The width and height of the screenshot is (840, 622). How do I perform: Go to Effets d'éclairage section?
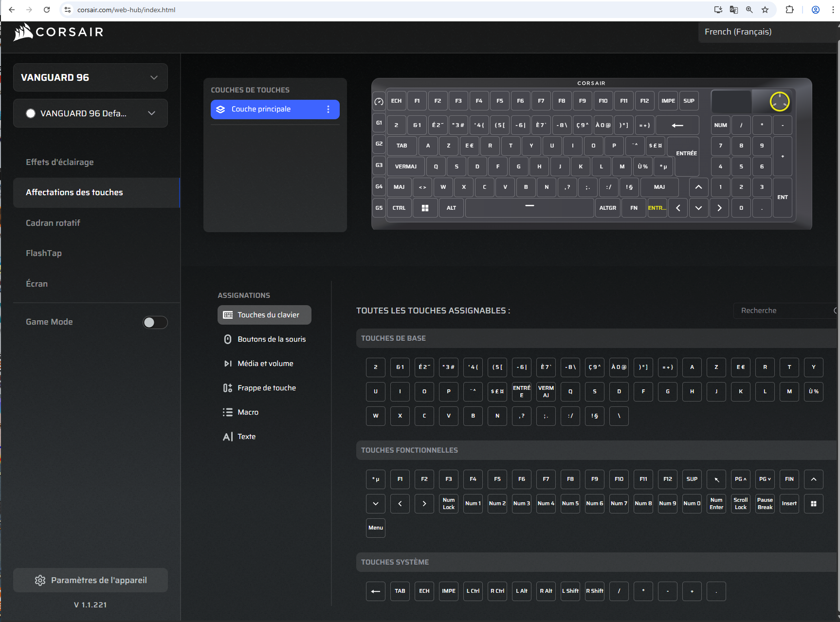(60, 162)
